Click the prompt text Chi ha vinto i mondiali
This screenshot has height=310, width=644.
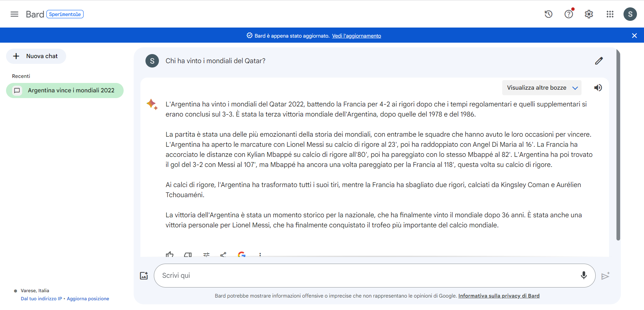[215, 61]
